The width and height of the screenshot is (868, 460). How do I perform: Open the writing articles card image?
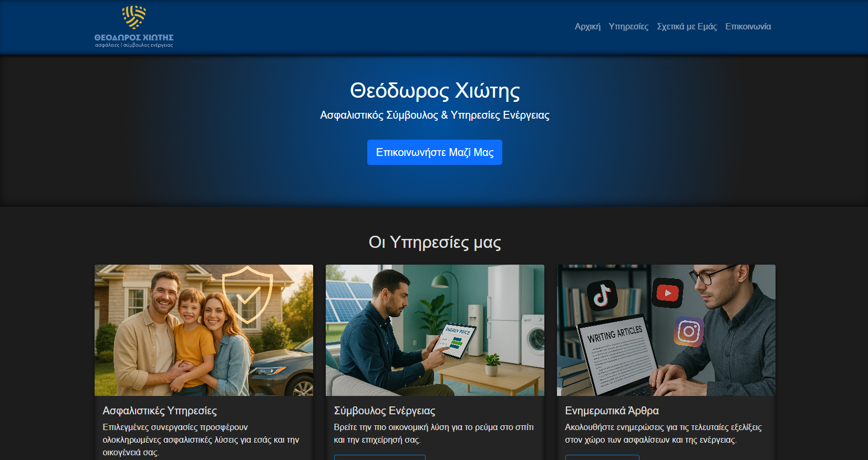click(666, 330)
